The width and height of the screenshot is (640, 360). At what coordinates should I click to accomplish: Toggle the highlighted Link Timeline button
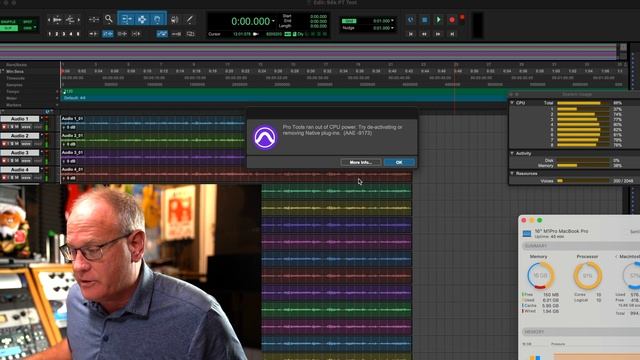point(162,34)
